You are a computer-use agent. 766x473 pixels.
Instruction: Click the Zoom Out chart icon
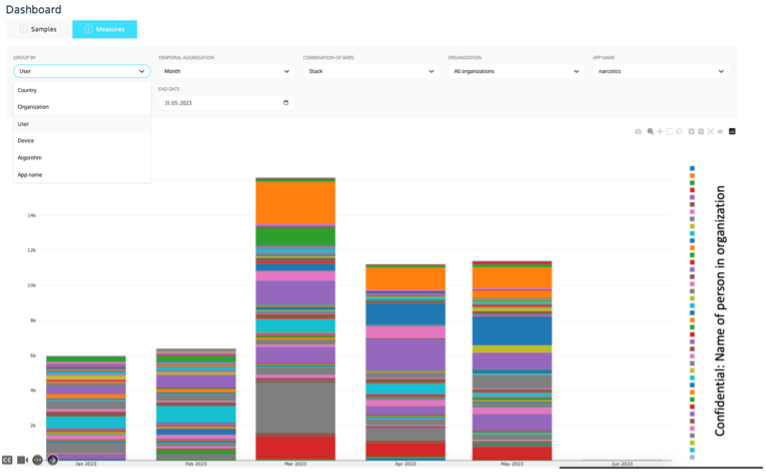[701, 131]
